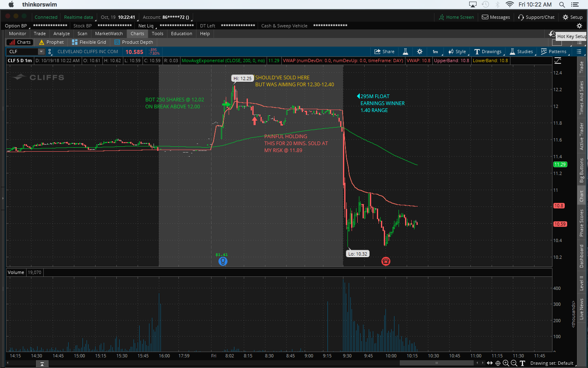Click the crosshair pan icon

[498, 363]
